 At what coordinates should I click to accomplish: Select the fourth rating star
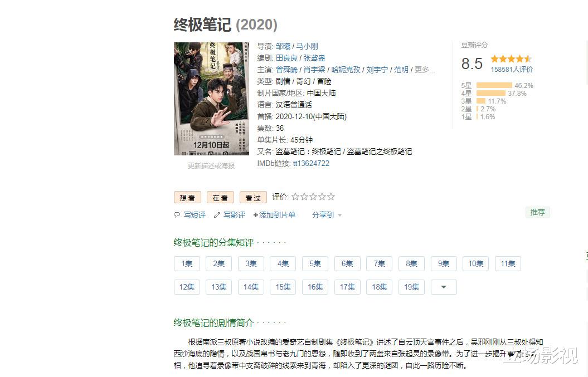(322, 197)
